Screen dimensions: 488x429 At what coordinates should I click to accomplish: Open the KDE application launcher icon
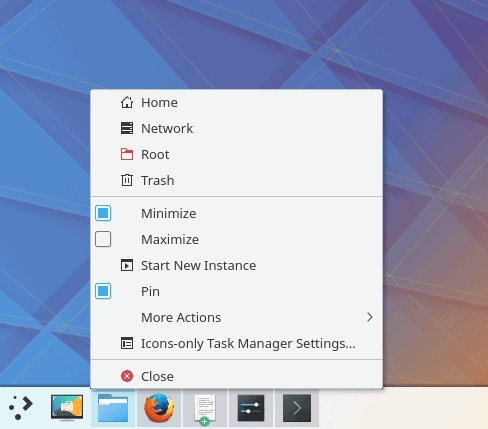[x=21, y=407]
